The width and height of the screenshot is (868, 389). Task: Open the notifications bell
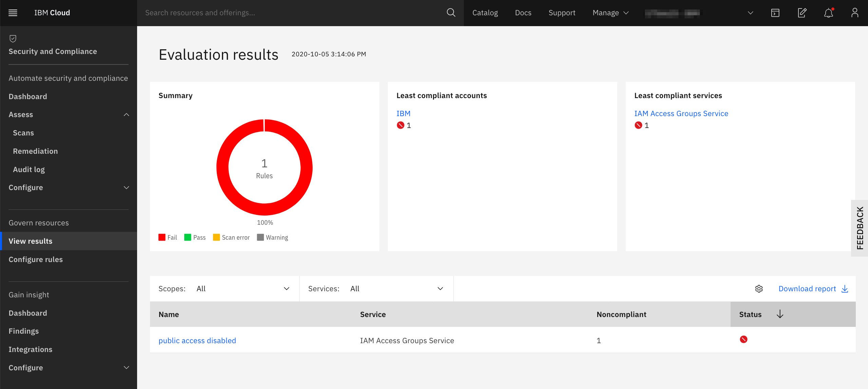(x=828, y=13)
